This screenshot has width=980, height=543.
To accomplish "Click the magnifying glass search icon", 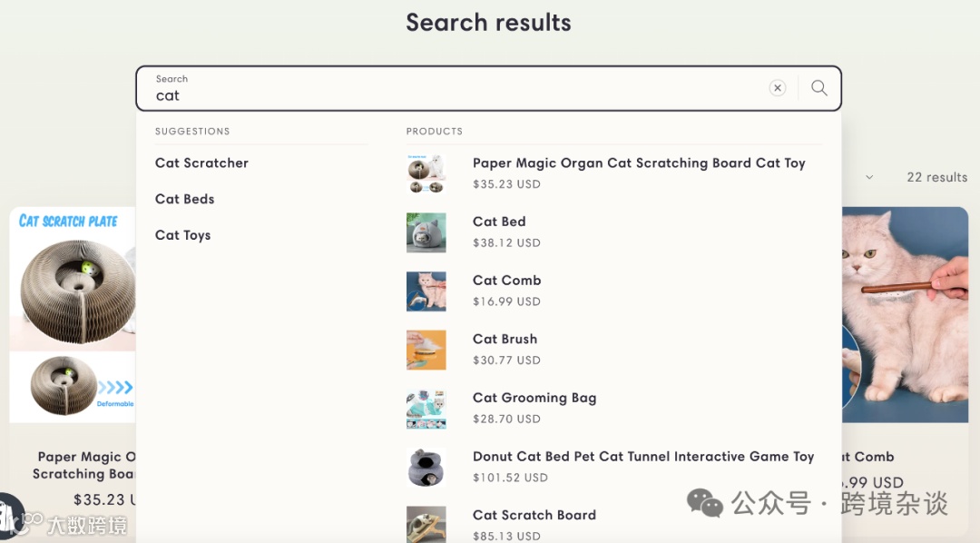I will [819, 88].
